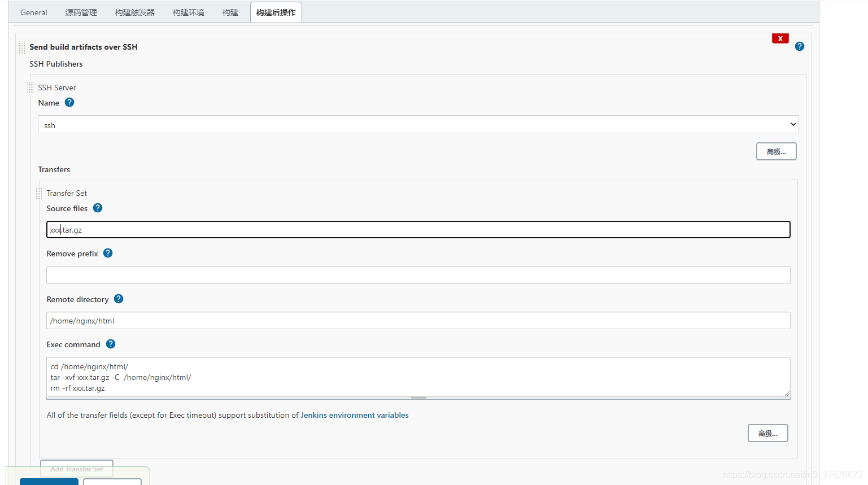Focus the empty Remove prefix field
Viewport: 868px width, 485px height.
[x=418, y=275]
